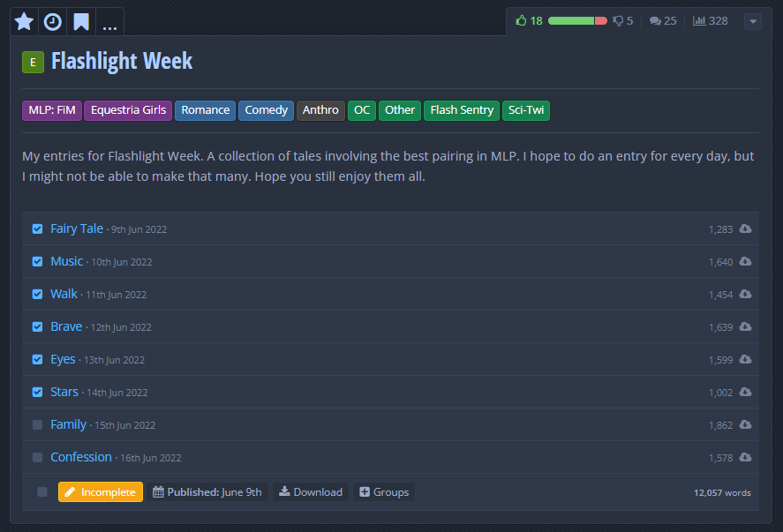
Task: Click the 1,283 word count
Action: tap(720, 229)
